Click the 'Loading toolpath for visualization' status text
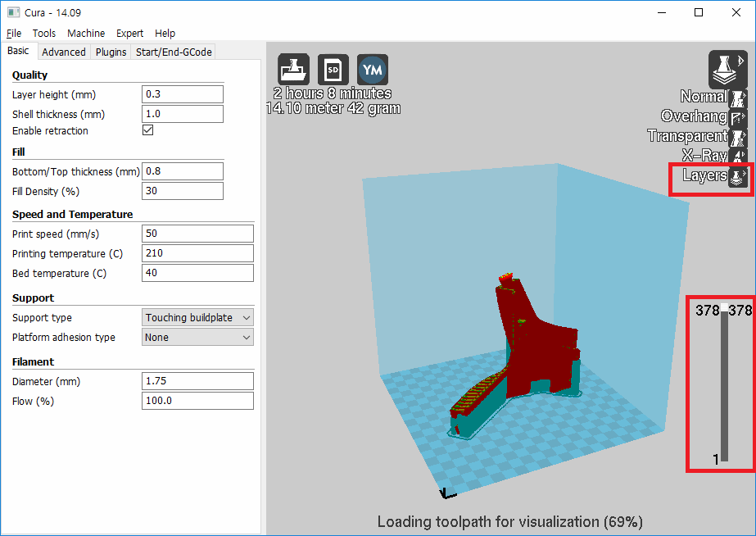This screenshot has width=756, height=536. pos(510,521)
